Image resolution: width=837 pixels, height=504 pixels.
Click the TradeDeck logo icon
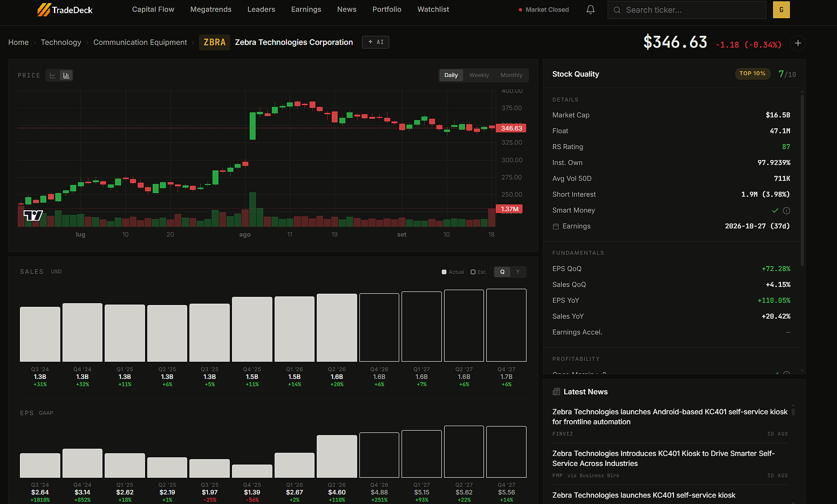click(44, 10)
